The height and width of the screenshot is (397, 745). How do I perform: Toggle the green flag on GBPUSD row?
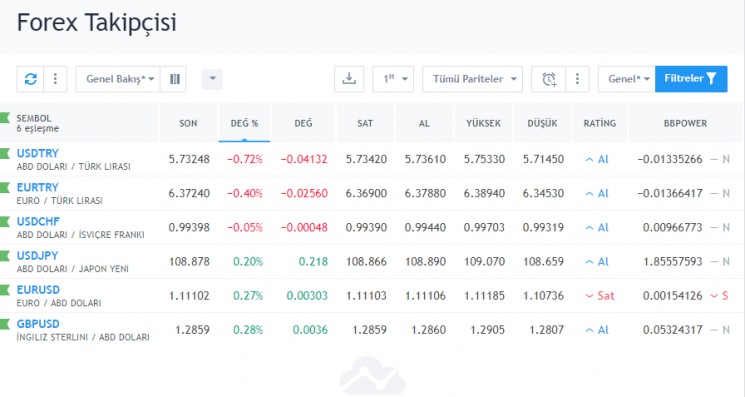5,324
